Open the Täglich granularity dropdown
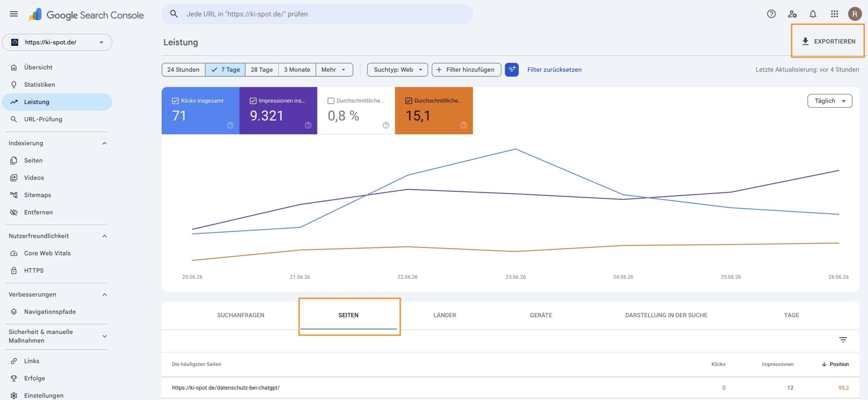Image resolution: width=868 pixels, height=400 pixels. pyautogui.click(x=830, y=101)
